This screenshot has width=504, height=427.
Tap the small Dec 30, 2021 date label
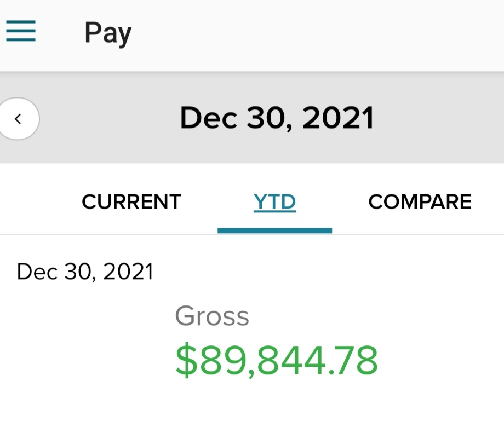point(85,272)
